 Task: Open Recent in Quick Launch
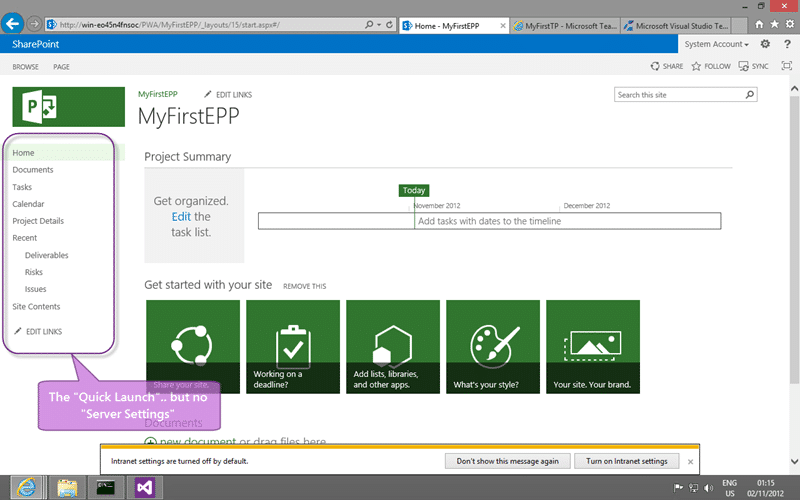(24, 238)
